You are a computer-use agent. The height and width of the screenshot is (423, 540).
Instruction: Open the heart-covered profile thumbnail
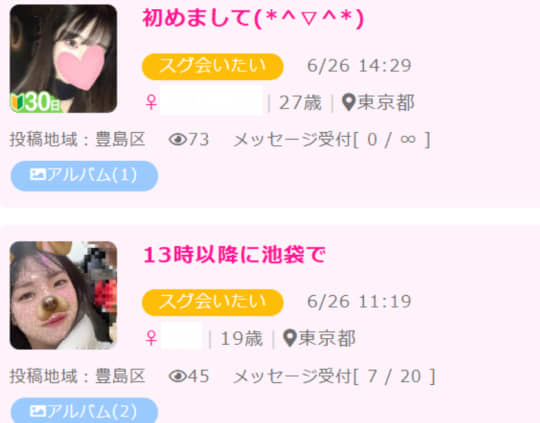pyautogui.click(x=63, y=59)
